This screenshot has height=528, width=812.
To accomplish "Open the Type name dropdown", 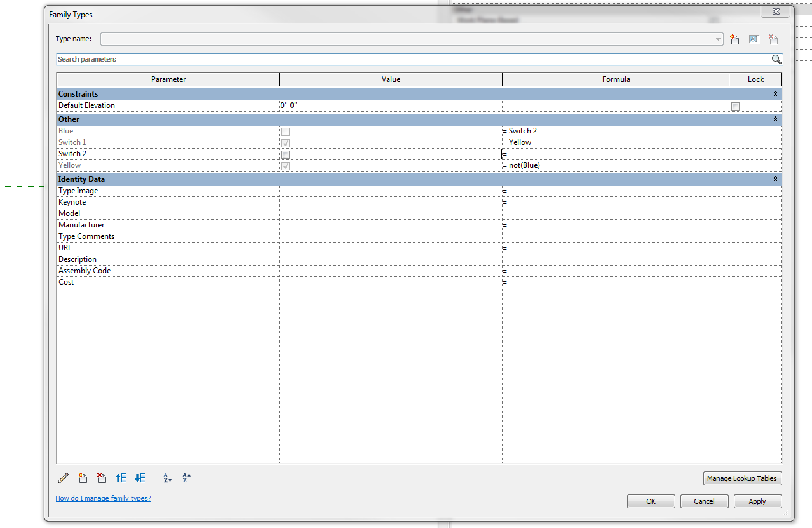I will point(717,39).
